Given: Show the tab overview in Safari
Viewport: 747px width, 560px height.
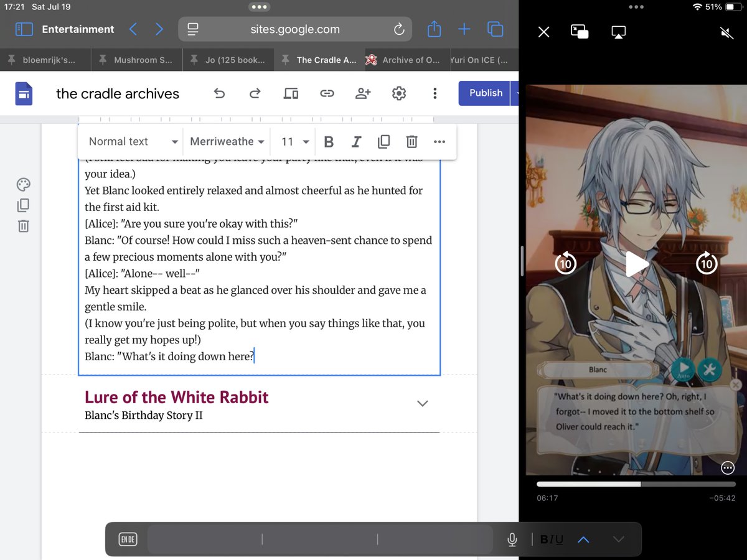Looking at the screenshot, I should point(496,29).
